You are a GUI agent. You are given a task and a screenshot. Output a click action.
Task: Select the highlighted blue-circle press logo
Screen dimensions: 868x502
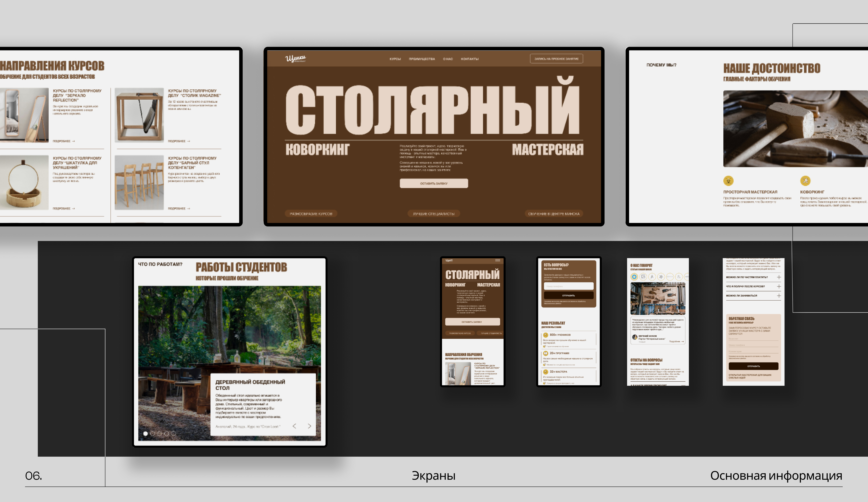coord(634,277)
